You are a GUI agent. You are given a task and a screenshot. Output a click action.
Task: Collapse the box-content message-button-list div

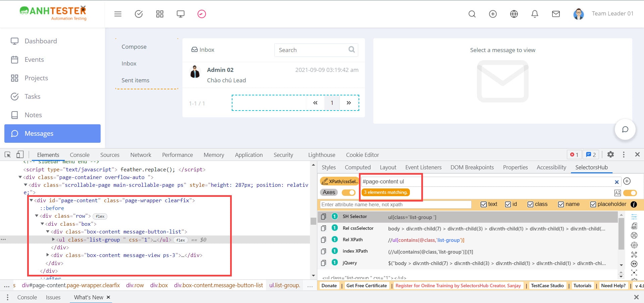[48, 231]
